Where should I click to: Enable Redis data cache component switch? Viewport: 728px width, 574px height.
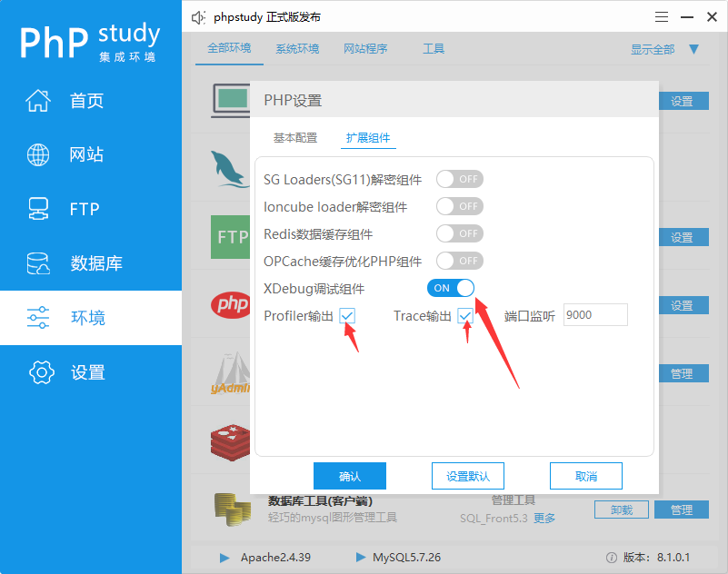460,233
